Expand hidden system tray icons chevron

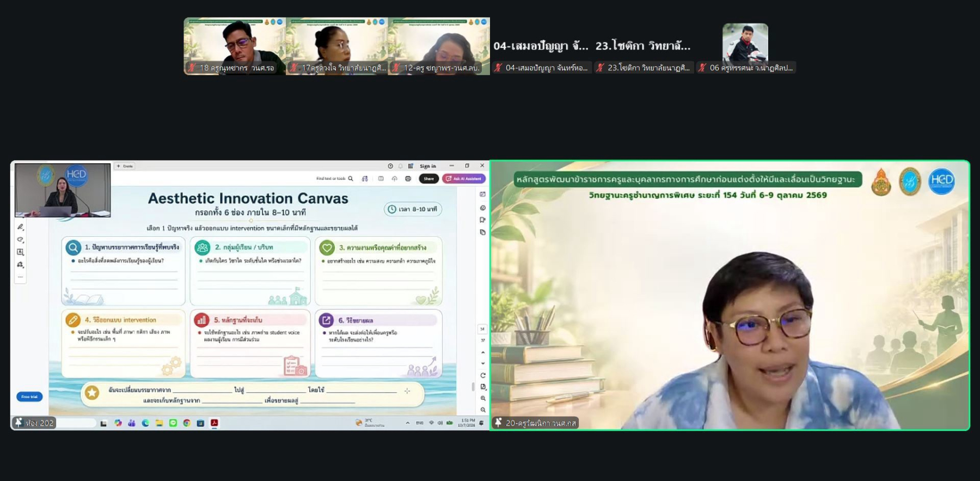coord(407,423)
